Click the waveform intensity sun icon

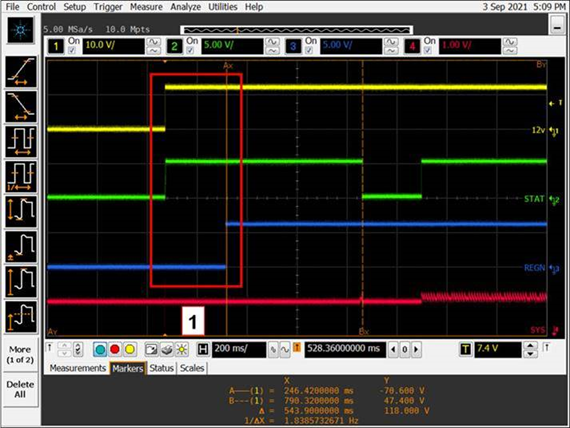(181, 349)
